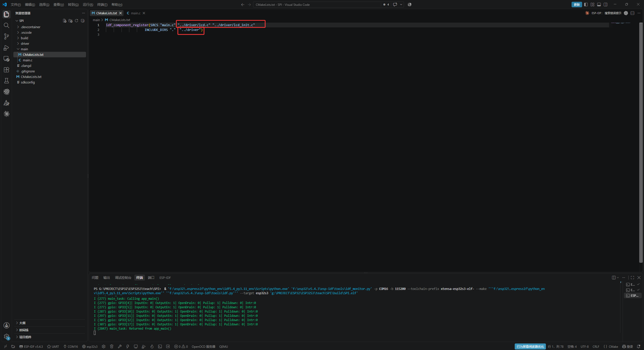
Task: Open the 终端 Terminal menu
Action: [x=102, y=5]
